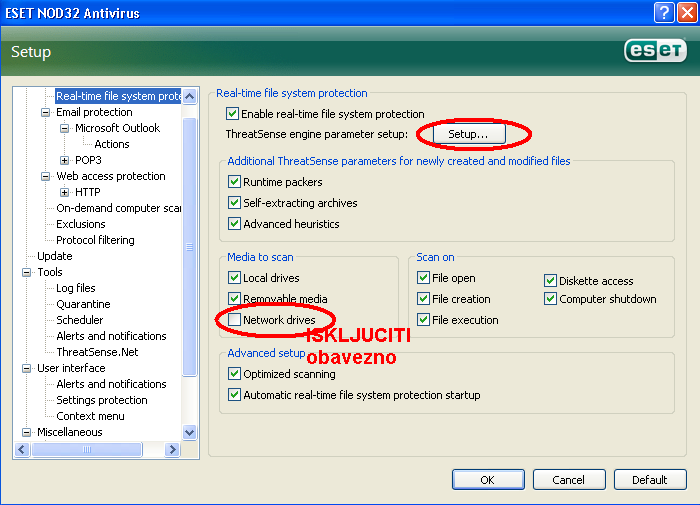Open ThreatSense engine Setup... button
This screenshot has width=700, height=505.
click(468, 133)
